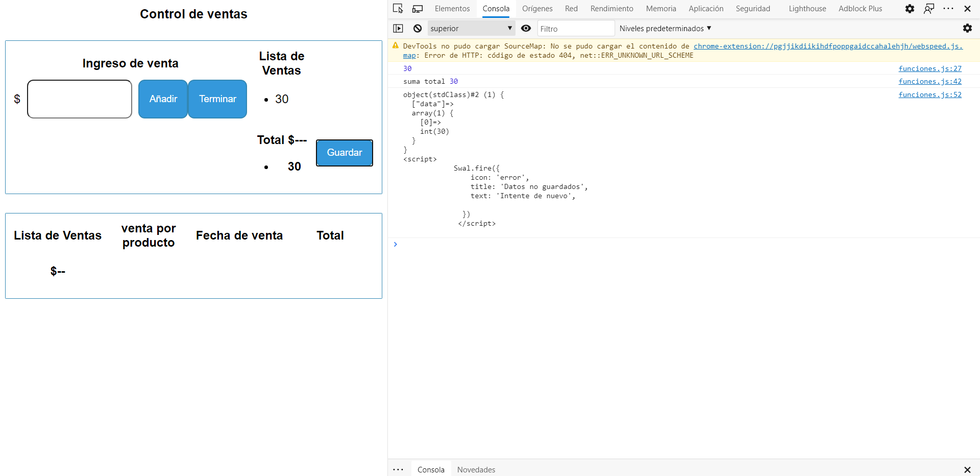Viewport: 980px width, 476px height.
Task: Click the 'Intente de nuevo' text line
Action: point(523,196)
